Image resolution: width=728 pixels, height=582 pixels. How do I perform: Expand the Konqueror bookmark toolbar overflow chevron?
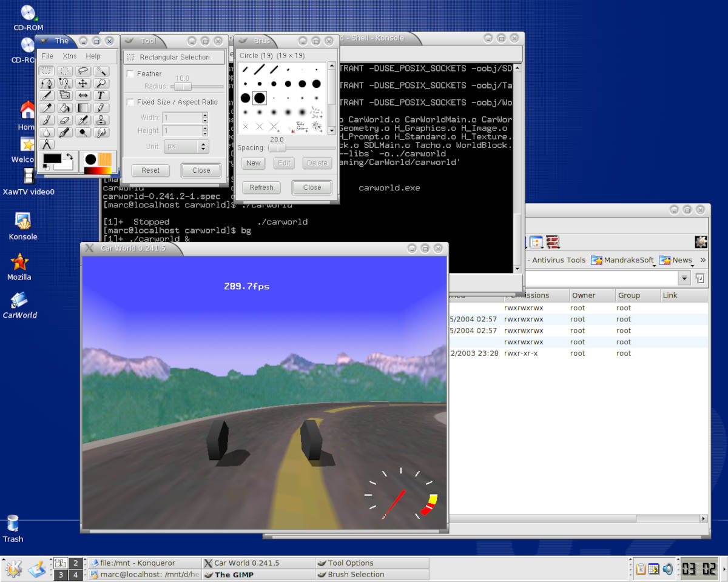[x=703, y=260]
